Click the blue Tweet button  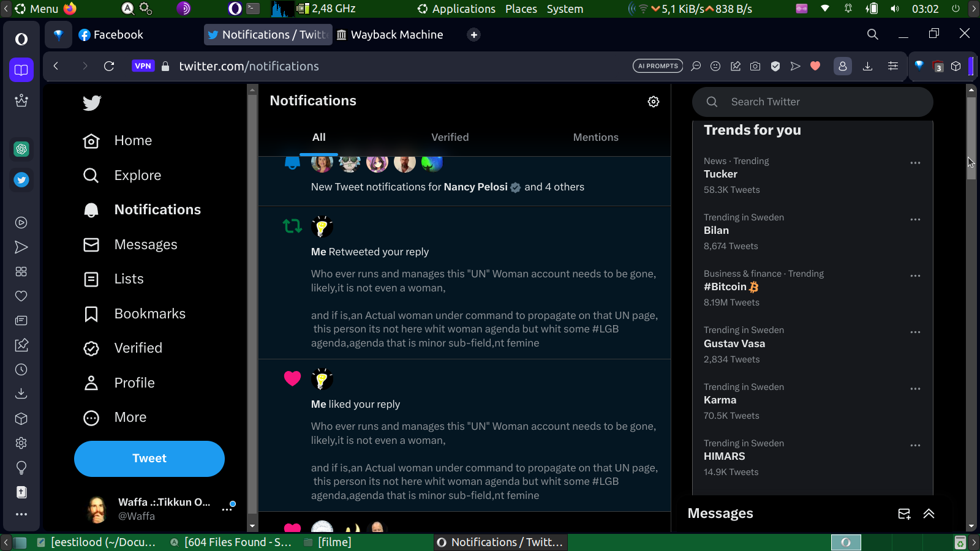coord(149,459)
